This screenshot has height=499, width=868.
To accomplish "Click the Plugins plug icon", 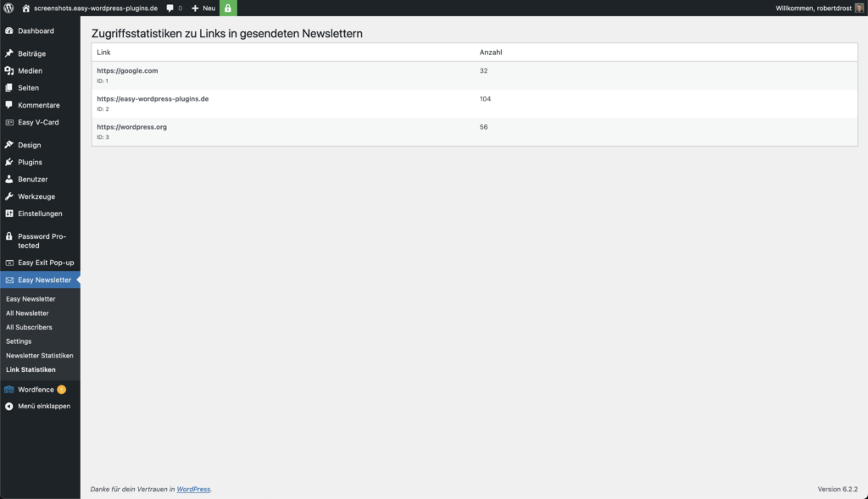I will (8, 162).
